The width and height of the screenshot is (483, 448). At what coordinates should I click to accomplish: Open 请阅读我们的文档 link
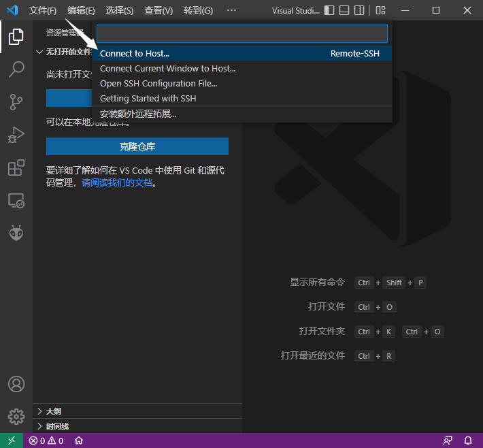pyautogui.click(x=117, y=183)
